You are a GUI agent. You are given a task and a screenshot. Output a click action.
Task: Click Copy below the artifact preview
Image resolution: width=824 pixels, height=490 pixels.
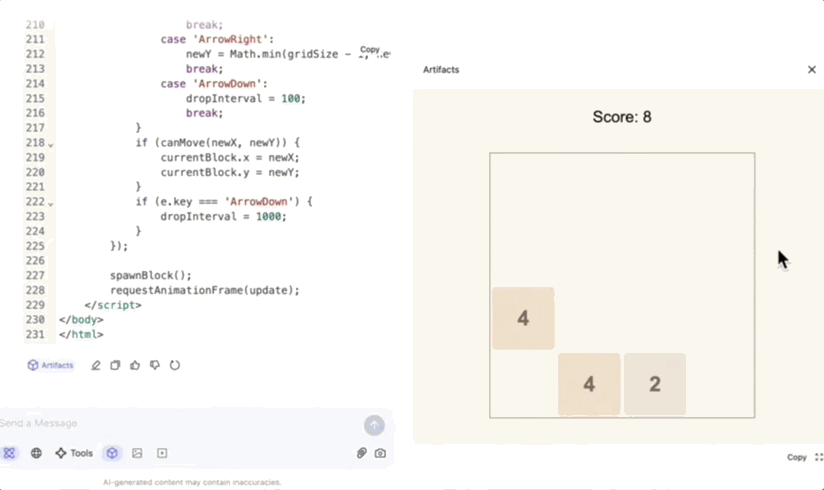[x=796, y=457]
